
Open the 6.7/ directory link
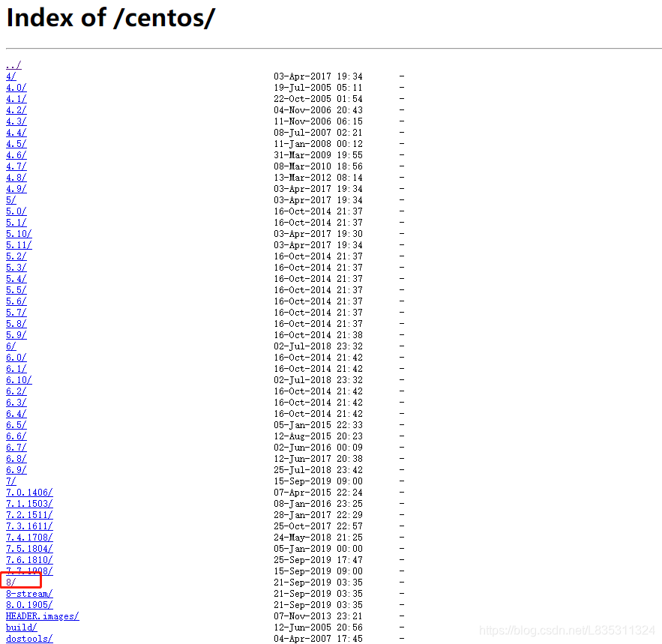pos(16,448)
